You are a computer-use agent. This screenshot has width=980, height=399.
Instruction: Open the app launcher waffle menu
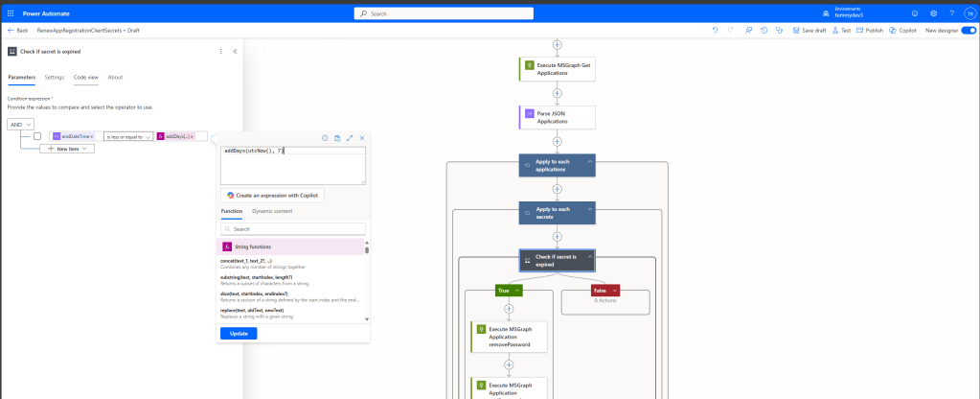(x=11, y=13)
